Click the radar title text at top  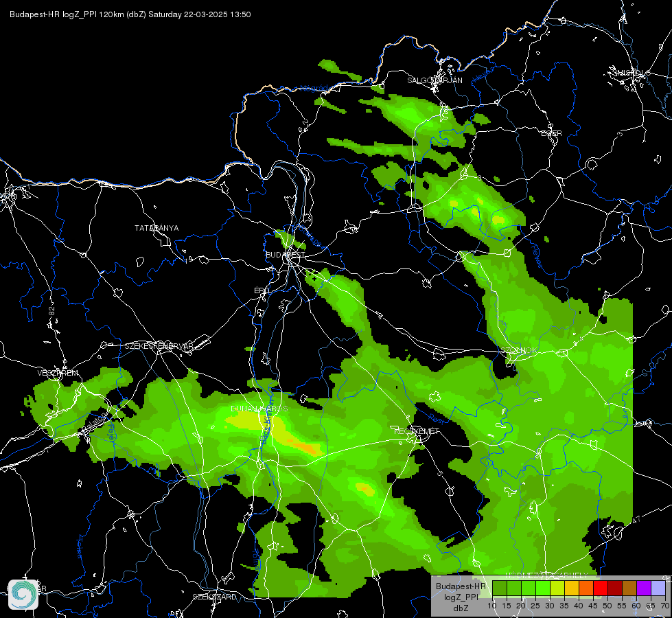(x=130, y=14)
